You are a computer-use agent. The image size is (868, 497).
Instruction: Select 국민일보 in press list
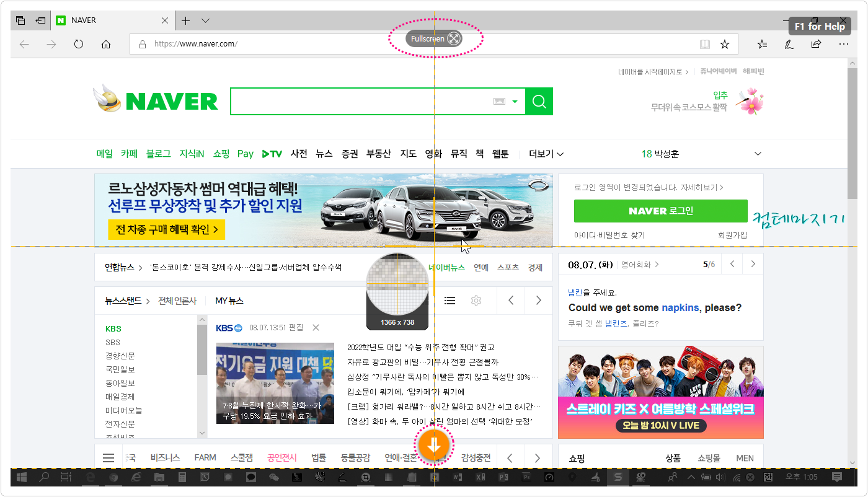[x=120, y=369]
